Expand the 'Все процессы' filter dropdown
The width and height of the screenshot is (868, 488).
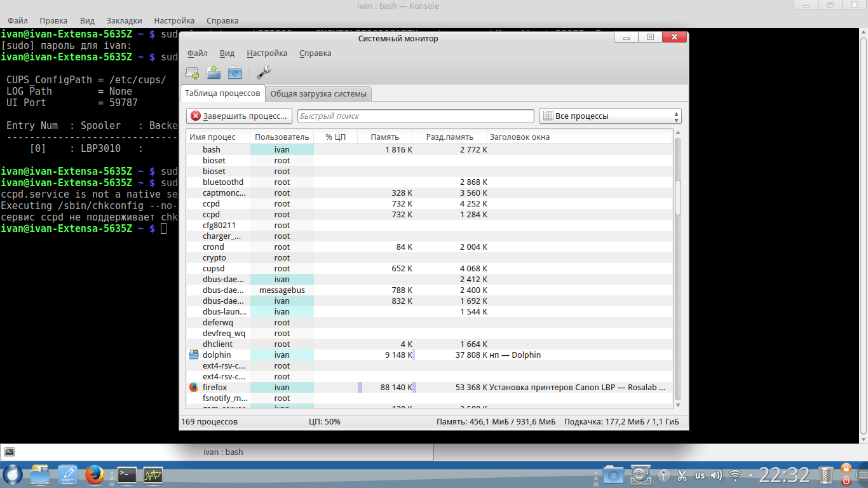pos(610,116)
